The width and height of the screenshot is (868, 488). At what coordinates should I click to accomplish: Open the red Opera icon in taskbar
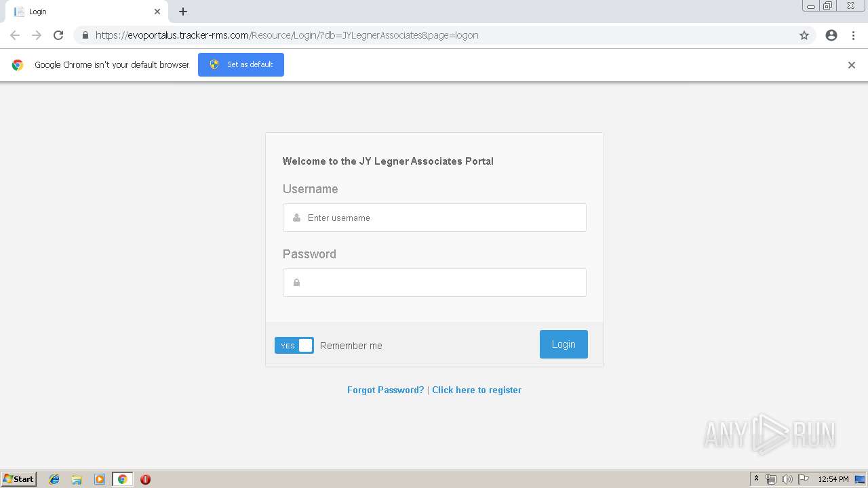coord(145,479)
